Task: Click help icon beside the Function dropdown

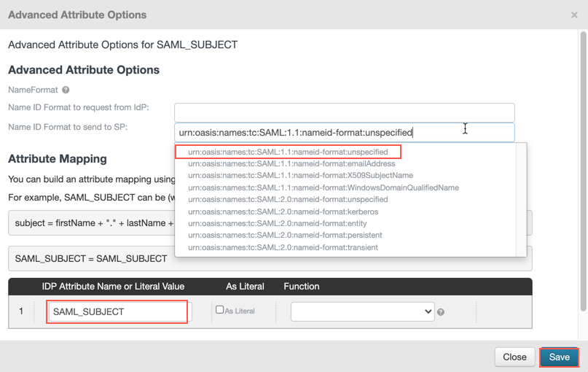Action: point(441,312)
